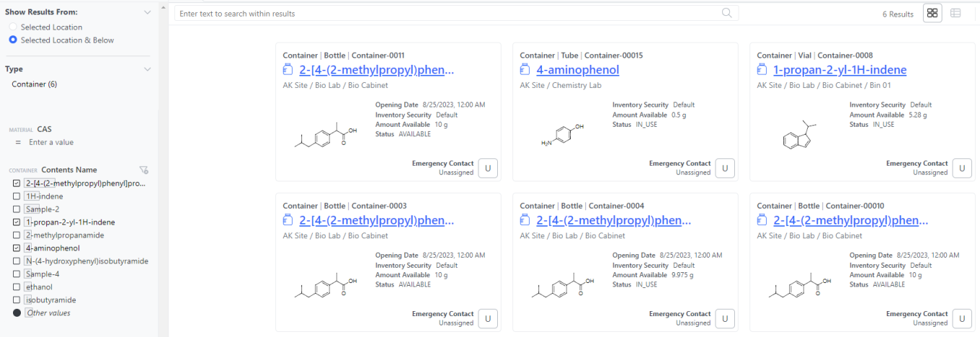
Task: Click Emergency Contact U avatar on Container-0004
Action: [x=725, y=318]
